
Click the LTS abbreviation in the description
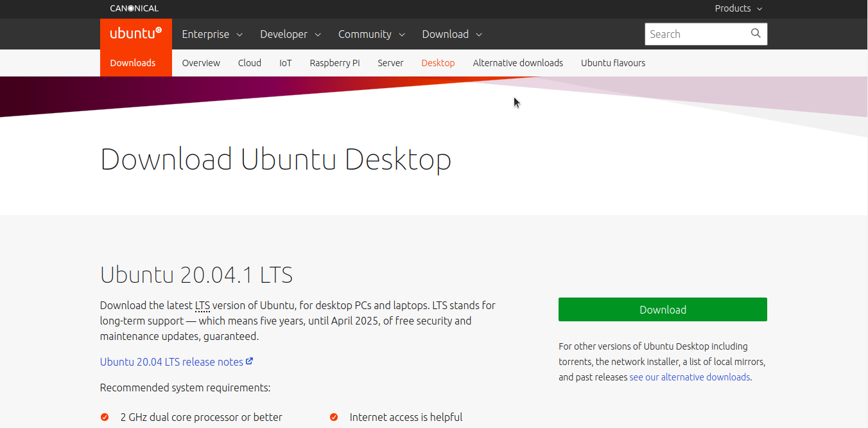pyautogui.click(x=202, y=305)
